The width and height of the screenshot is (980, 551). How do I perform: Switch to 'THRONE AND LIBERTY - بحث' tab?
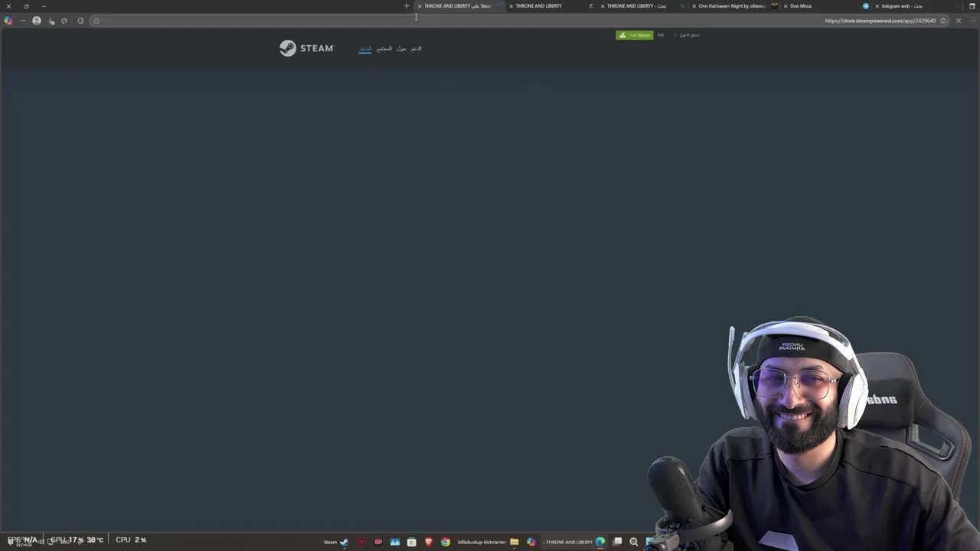click(643, 6)
